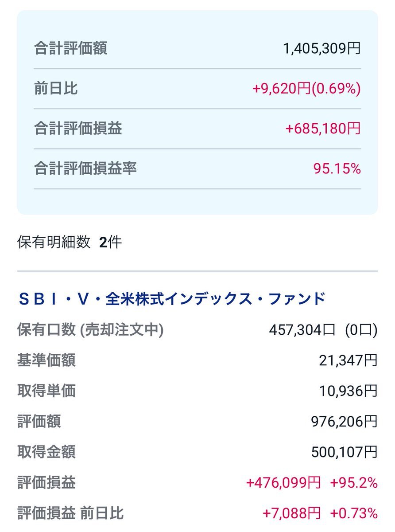Viewport: 395px width, 532px height.
Task: Tap the 保有口数 (売却注文中) label
Action: pos(90,330)
